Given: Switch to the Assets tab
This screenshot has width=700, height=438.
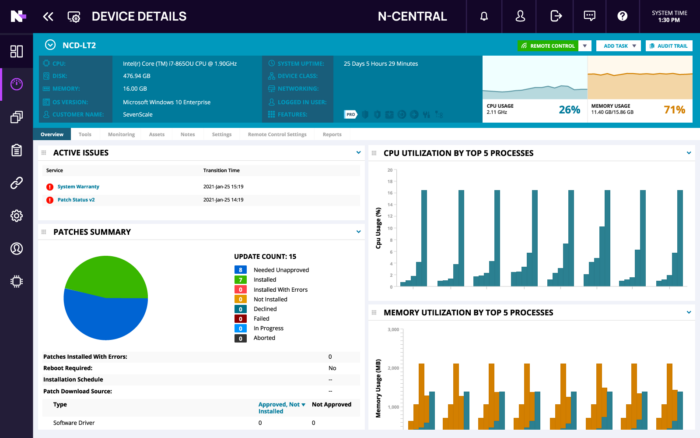Looking at the screenshot, I should point(157,134).
